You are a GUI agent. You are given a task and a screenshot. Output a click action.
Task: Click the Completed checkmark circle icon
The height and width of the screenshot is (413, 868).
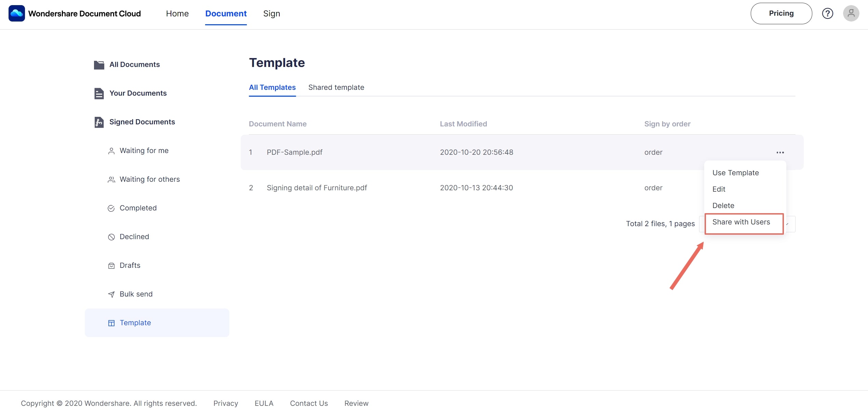tap(111, 208)
